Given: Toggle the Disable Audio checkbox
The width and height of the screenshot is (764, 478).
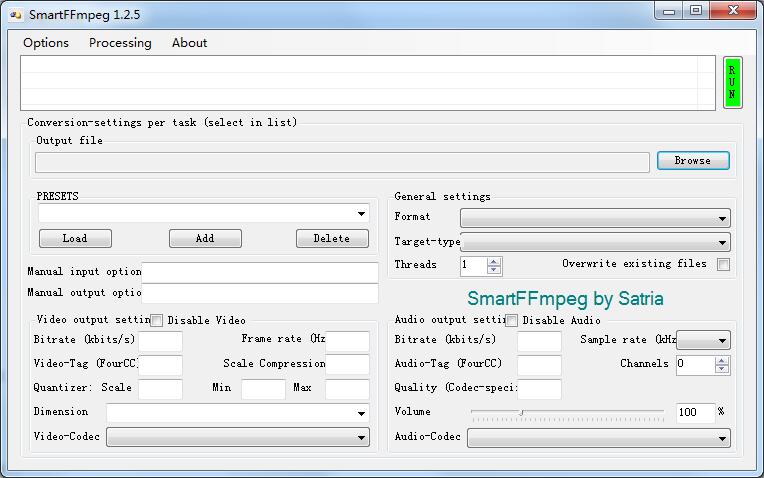Looking at the screenshot, I should (x=511, y=320).
